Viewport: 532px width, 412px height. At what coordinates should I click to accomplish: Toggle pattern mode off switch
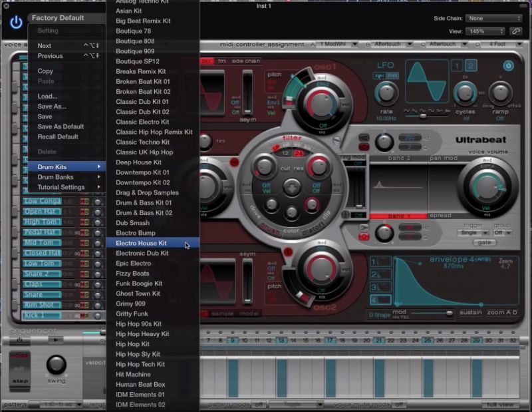coord(258,403)
